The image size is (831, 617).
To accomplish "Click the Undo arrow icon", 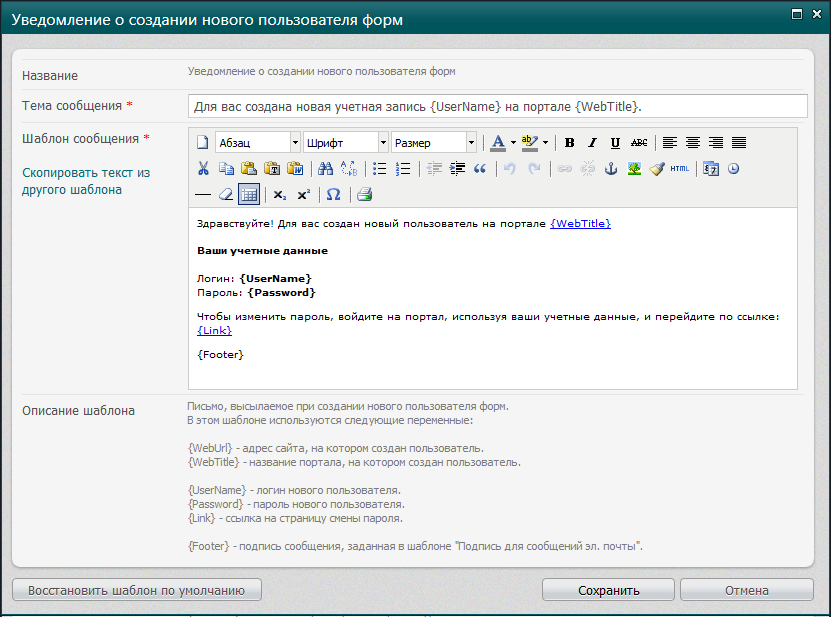I will (510, 169).
